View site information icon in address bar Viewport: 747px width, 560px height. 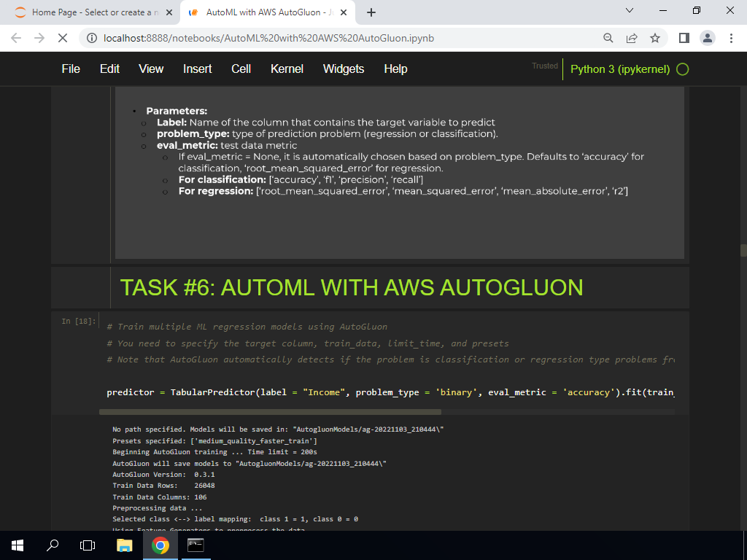[92, 38]
